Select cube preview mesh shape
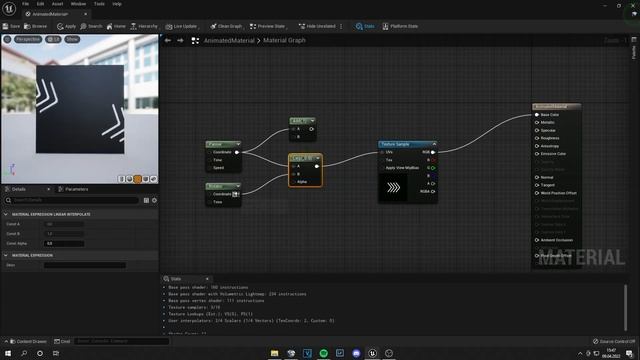Viewport: 640px width, 360px height. pyautogui.click(x=145, y=179)
